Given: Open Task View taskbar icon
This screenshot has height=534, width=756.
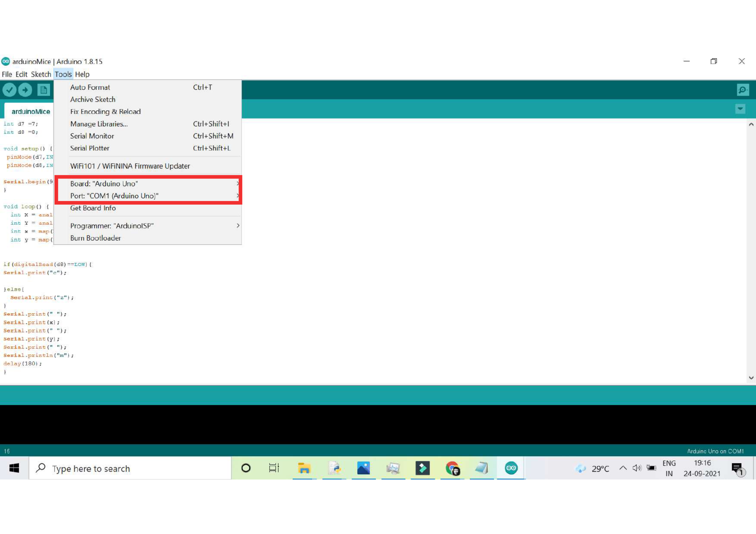Looking at the screenshot, I should (274, 468).
